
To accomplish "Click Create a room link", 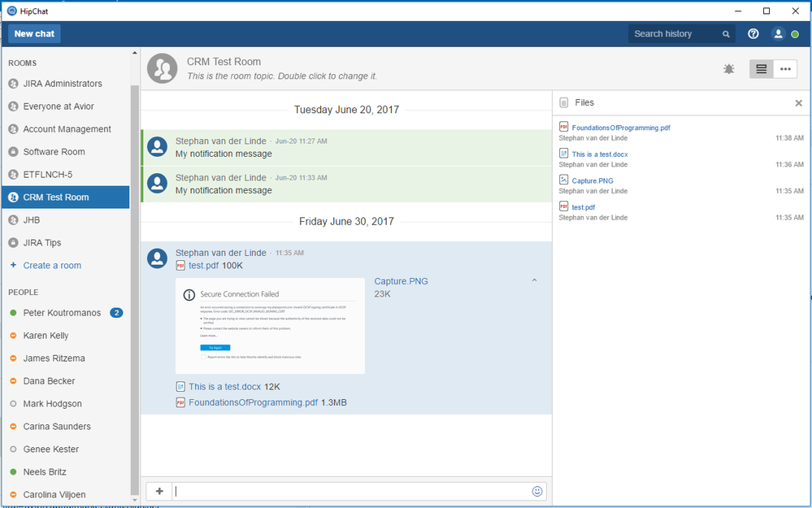I will point(52,266).
